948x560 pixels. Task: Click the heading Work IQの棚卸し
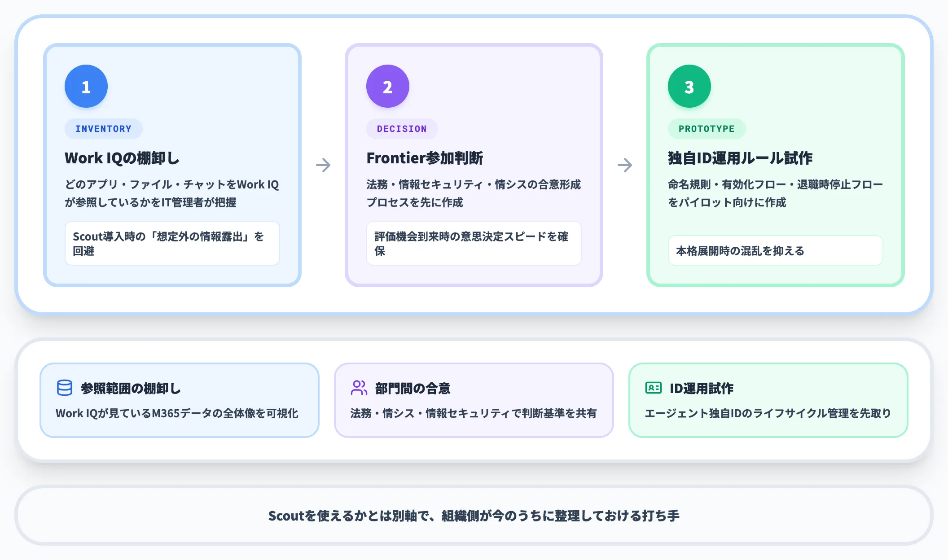tap(122, 158)
